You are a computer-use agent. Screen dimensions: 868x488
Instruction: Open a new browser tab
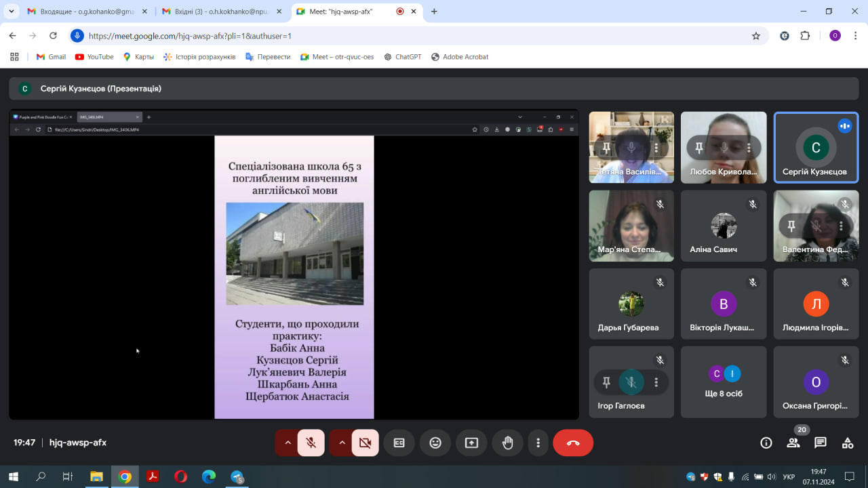434,12
